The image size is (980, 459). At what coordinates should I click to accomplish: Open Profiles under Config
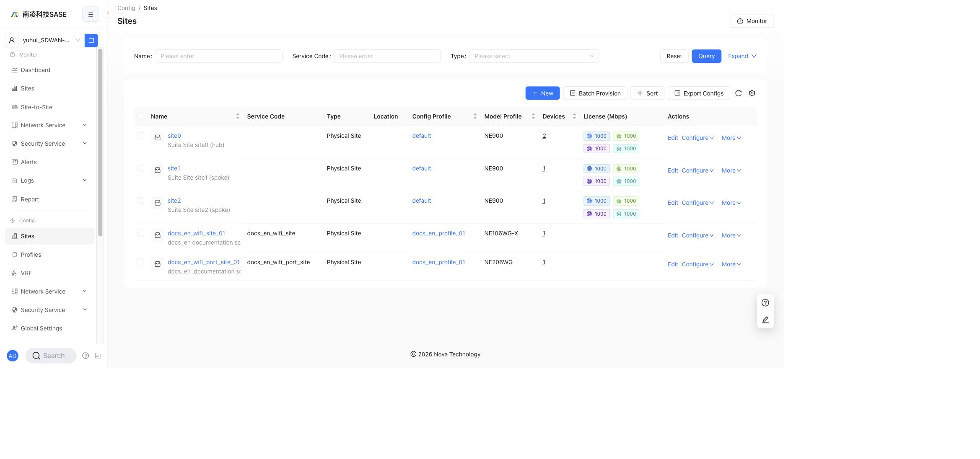click(x=49, y=255)
